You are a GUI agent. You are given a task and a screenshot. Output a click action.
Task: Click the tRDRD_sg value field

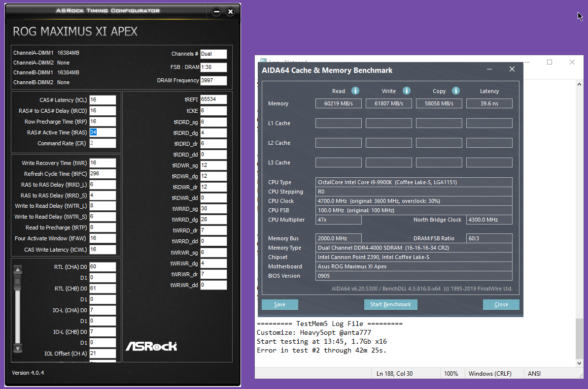pyautogui.click(x=213, y=122)
